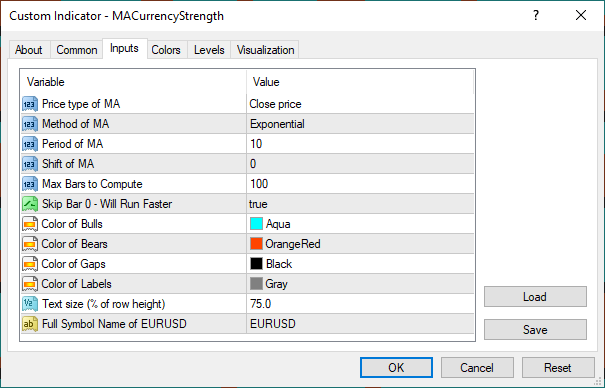Open the Colors tab
The height and width of the screenshot is (388, 605).
pos(166,50)
